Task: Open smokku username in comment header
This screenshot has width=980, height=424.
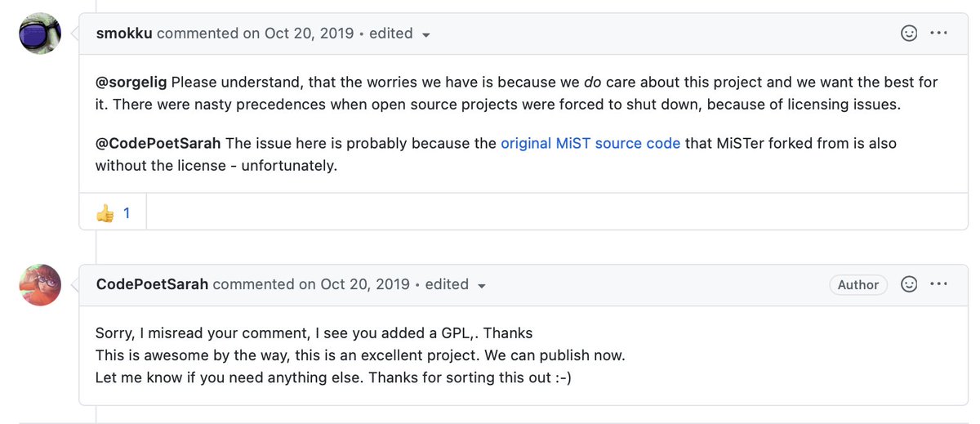Action: (x=124, y=33)
